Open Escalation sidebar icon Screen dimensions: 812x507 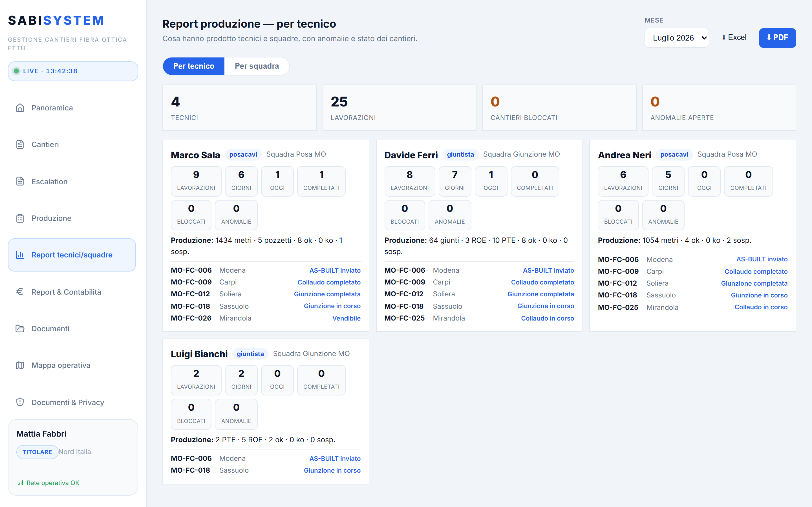(20, 181)
